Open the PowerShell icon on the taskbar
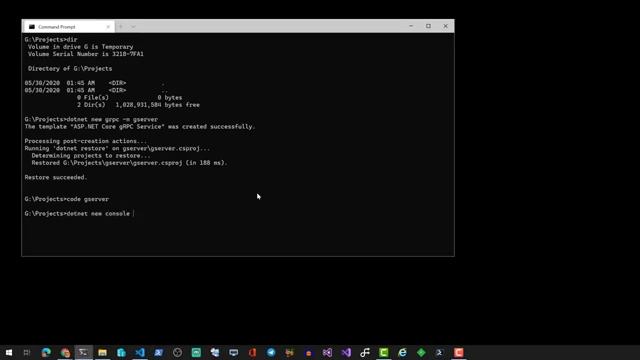This screenshot has width=640, height=360. [440, 353]
